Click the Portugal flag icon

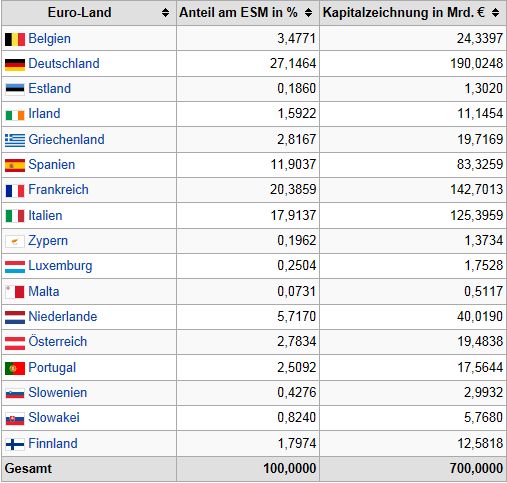click(15, 369)
